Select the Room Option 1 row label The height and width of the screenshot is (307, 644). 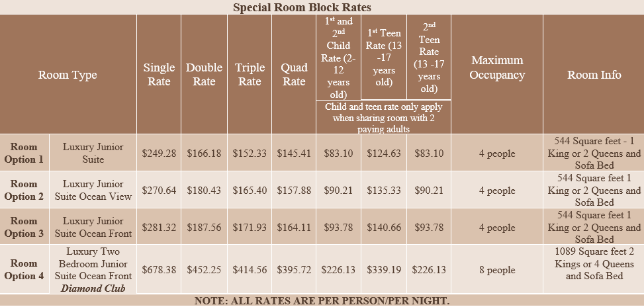pos(24,153)
